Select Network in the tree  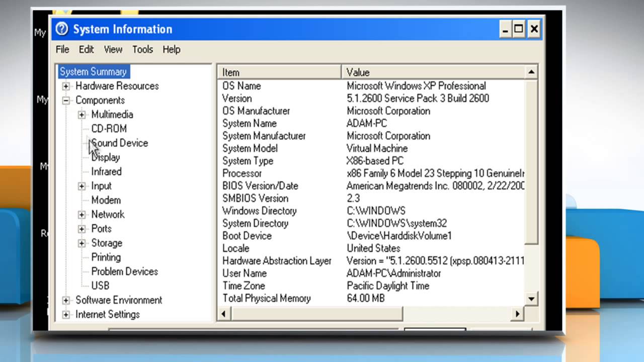click(108, 214)
